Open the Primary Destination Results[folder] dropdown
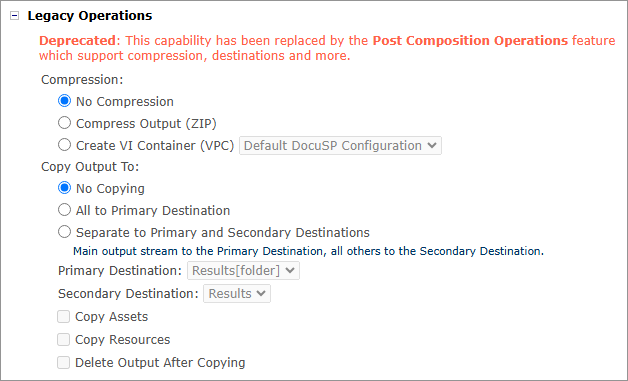The width and height of the screenshot is (628, 381). point(244,271)
